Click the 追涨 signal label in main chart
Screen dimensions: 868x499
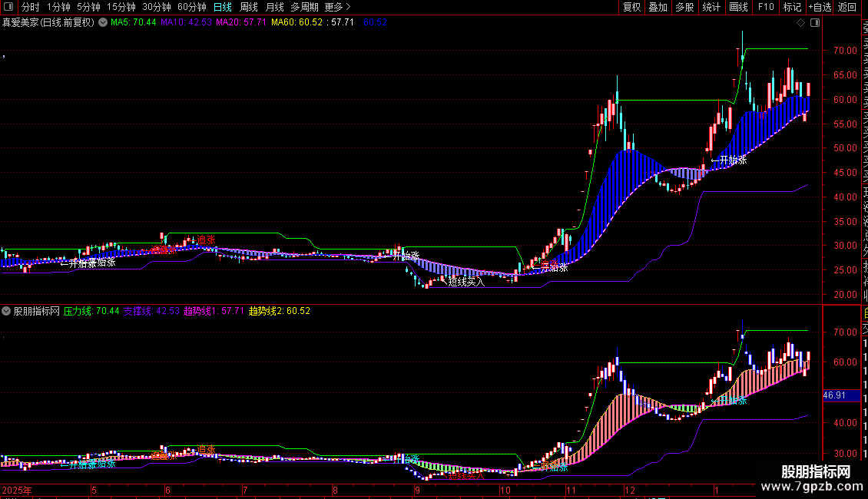tap(206, 240)
